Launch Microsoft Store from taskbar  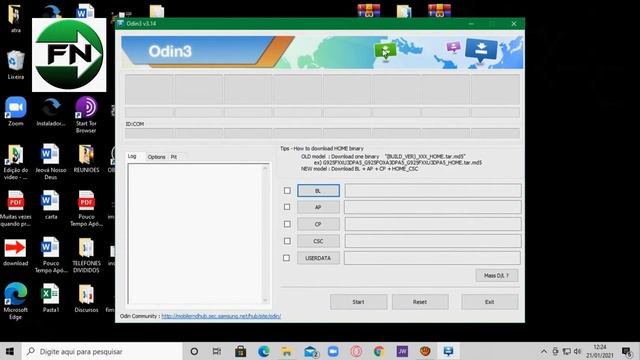pyautogui.click(x=240, y=351)
